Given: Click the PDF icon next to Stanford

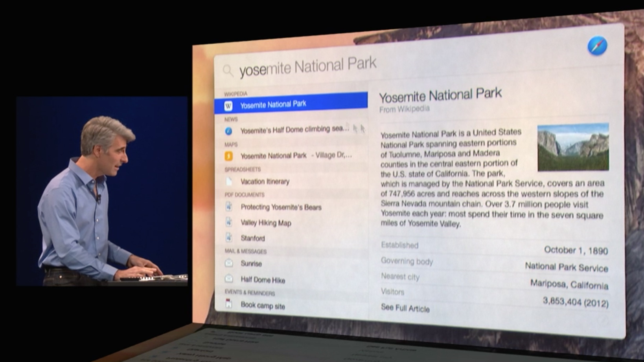Looking at the screenshot, I should click(229, 238).
